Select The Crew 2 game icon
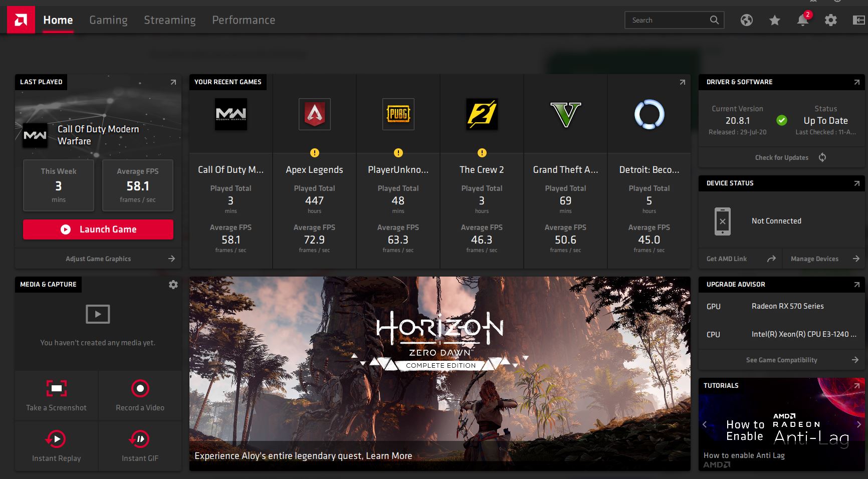Image resolution: width=868 pixels, height=479 pixels. pyautogui.click(x=482, y=114)
